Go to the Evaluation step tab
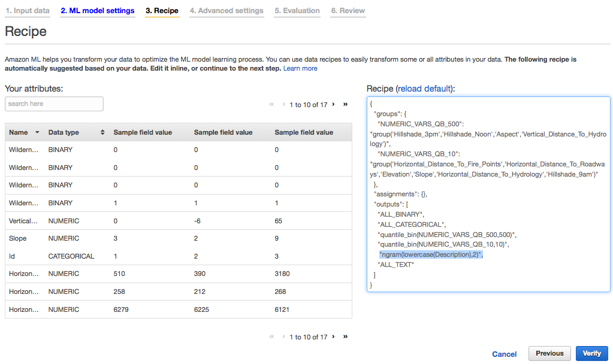613x364 pixels. coord(297,11)
